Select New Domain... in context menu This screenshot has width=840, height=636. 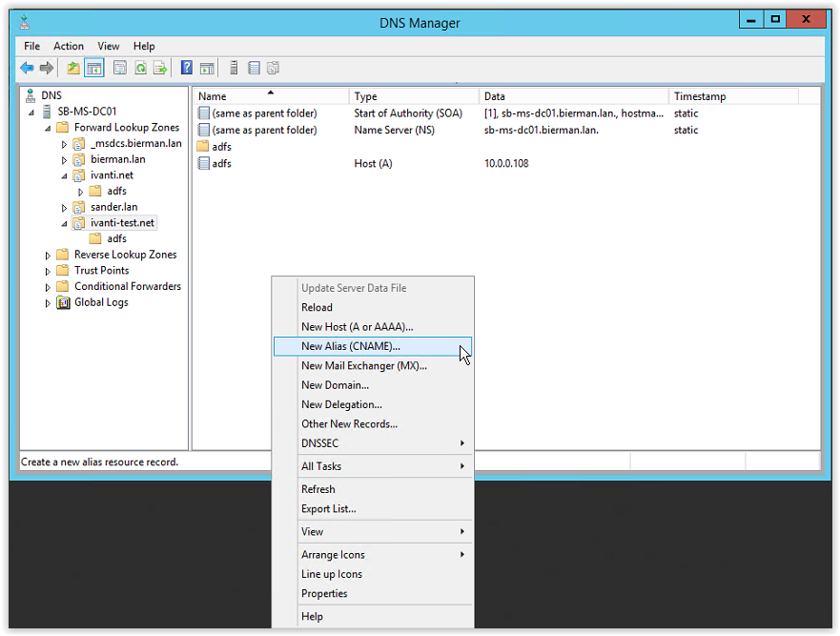(372, 385)
